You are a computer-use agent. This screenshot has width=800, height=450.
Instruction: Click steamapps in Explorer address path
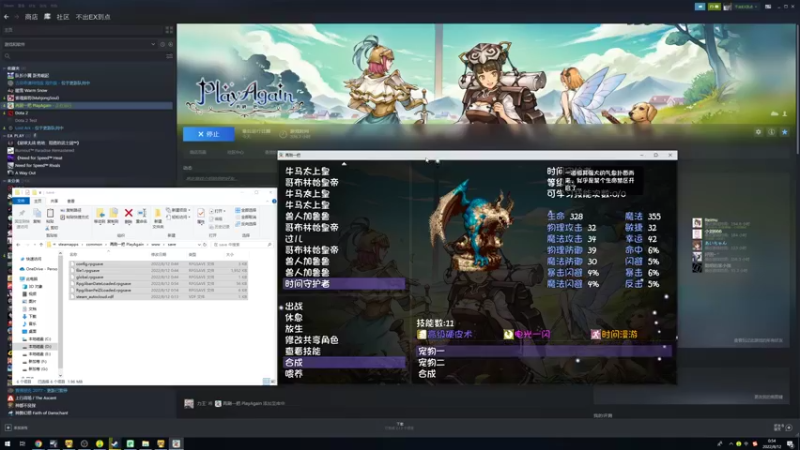click(x=68, y=244)
